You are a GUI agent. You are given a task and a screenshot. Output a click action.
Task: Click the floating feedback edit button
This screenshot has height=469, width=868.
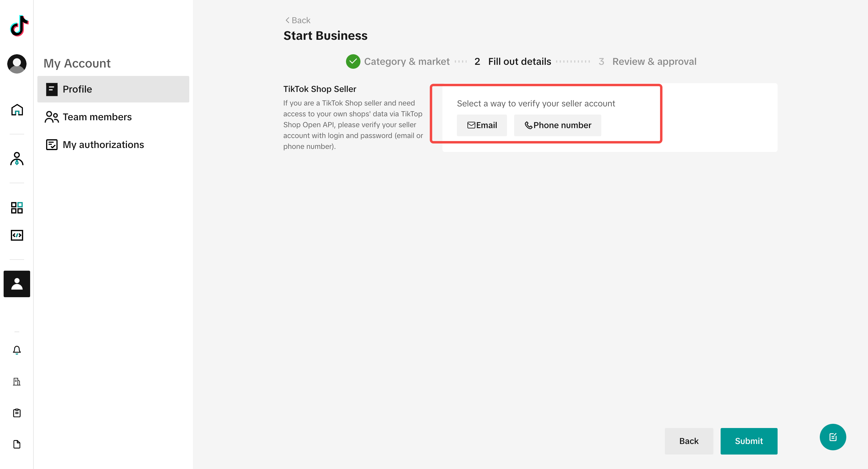click(x=833, y=437)
